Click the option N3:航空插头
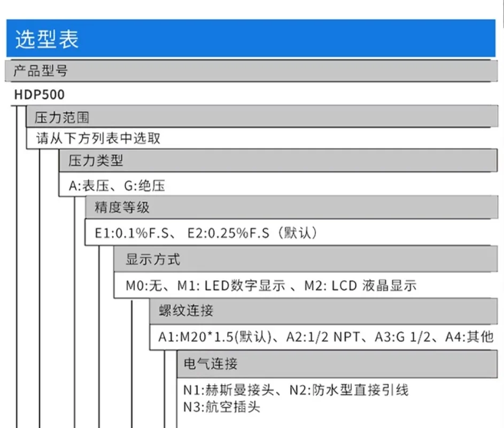Image resolution: width=504 pixels, height=428 pixels. tap(221, 407)
